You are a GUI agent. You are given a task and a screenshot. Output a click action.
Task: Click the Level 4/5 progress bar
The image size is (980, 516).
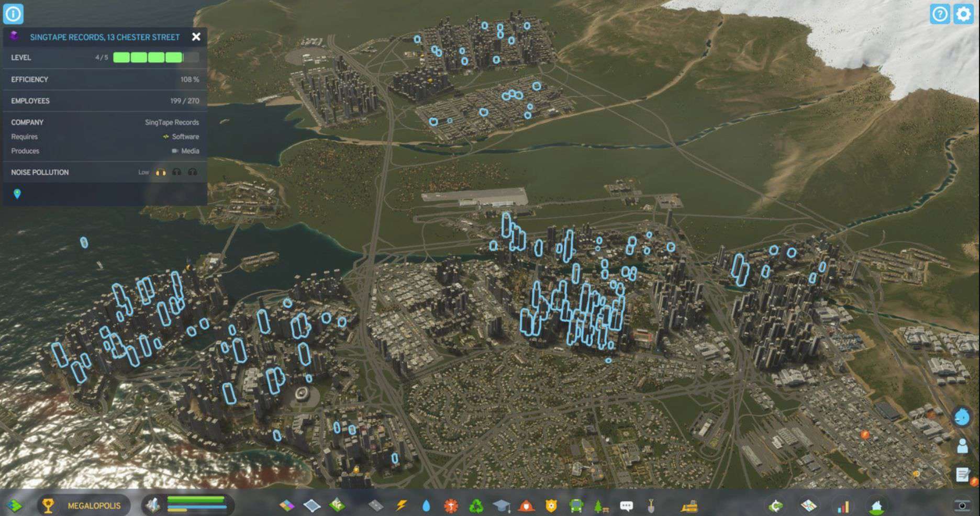click(156, 58)
